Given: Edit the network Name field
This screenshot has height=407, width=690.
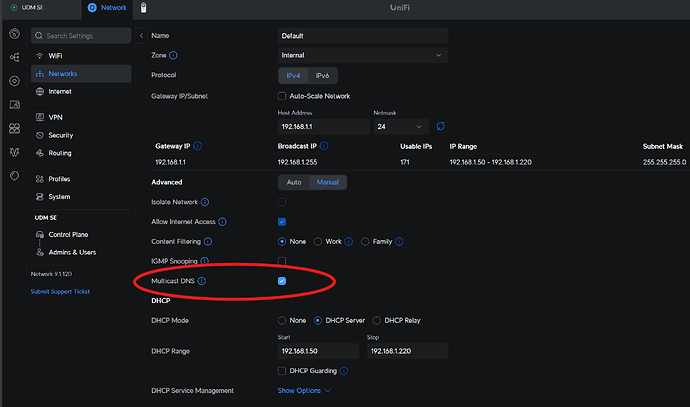Looking at the screenshot, I should pos(363,36).
